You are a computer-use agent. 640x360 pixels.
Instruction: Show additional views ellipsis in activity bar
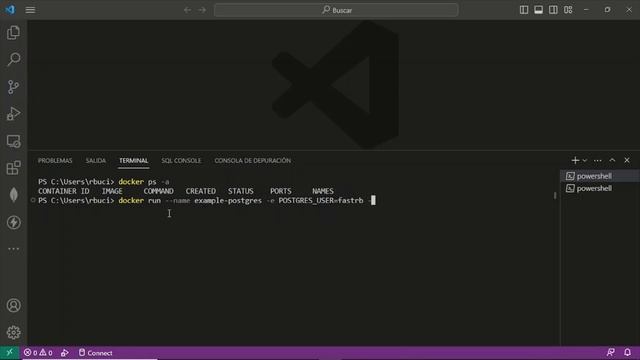click(x=13, y=249)
